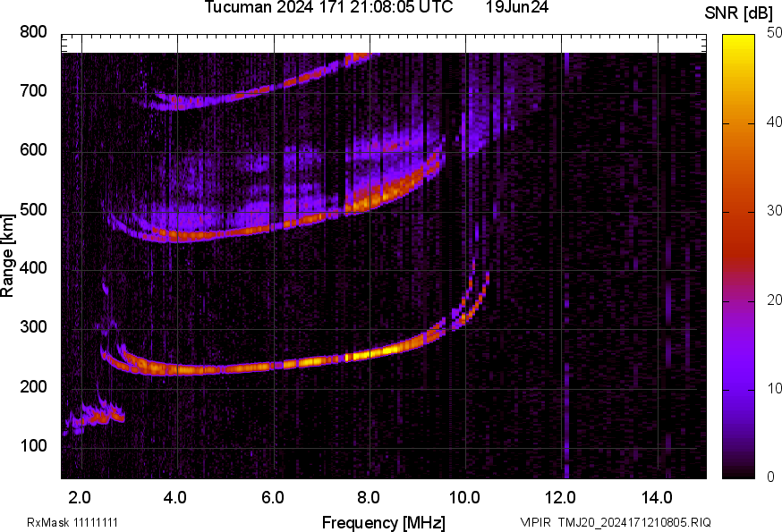Click the frequency tick label '14.0'
The width and height of the screenshot is (782, 532).
[657, 498]
